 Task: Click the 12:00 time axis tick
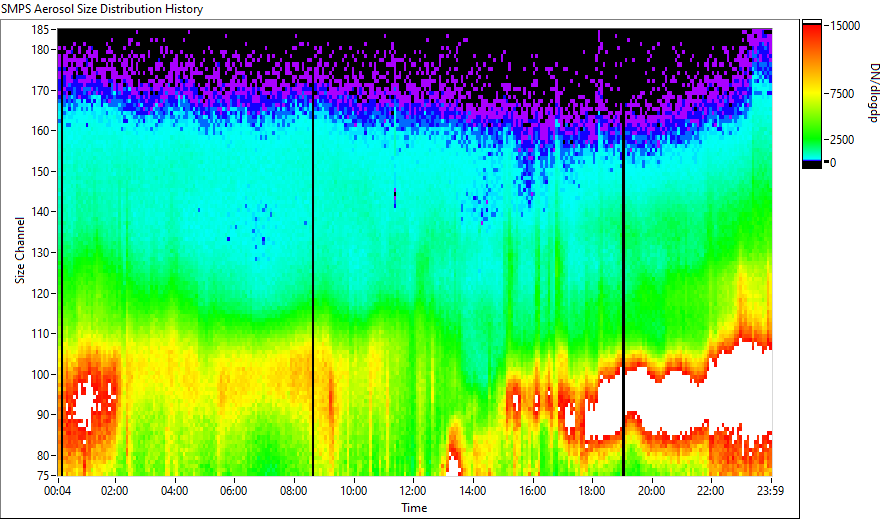(413, 491)
